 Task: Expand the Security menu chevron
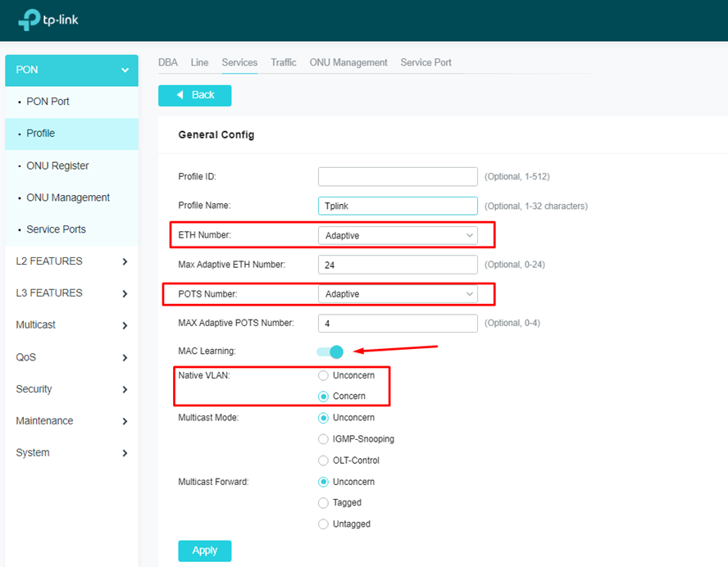coord(125,390)
